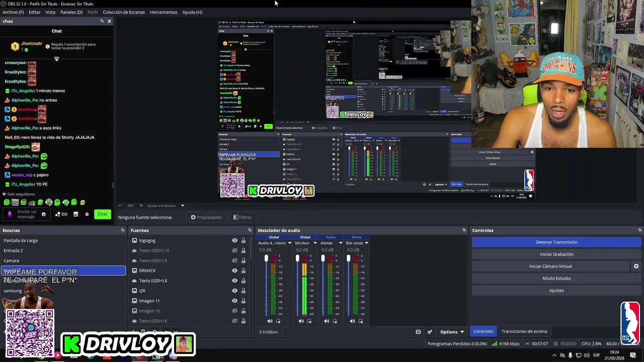Click the chat message input field
644x362 pixels.
click(27, 214)
